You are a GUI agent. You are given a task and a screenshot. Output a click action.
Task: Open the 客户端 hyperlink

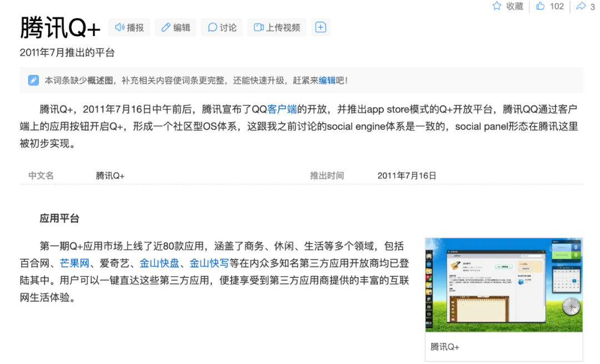tap(282, 109)
